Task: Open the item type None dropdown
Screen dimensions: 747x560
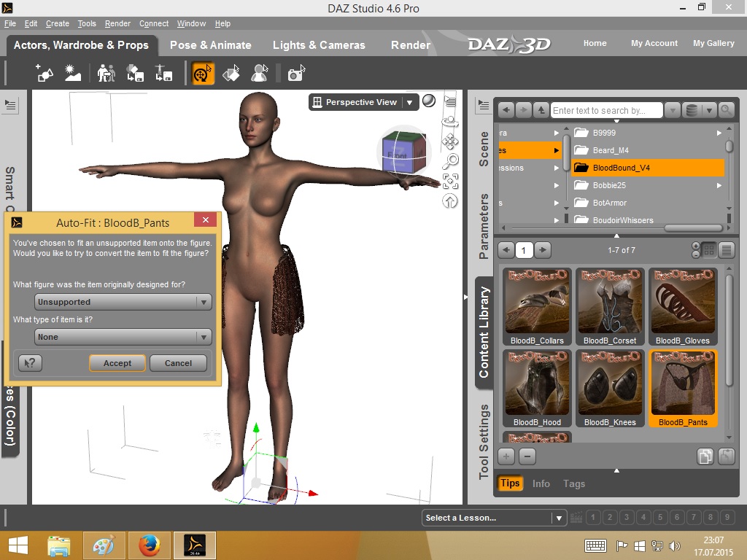Action: click(123, 337)
